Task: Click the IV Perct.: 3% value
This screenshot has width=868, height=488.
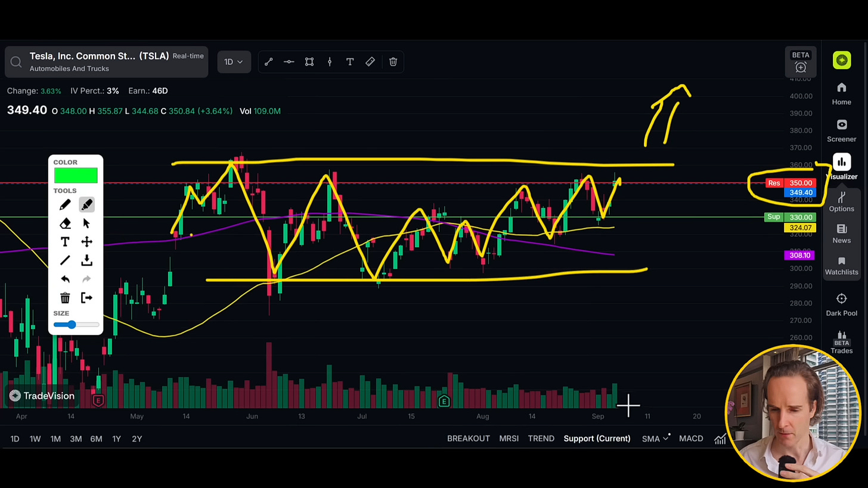Action: [94, 91]
